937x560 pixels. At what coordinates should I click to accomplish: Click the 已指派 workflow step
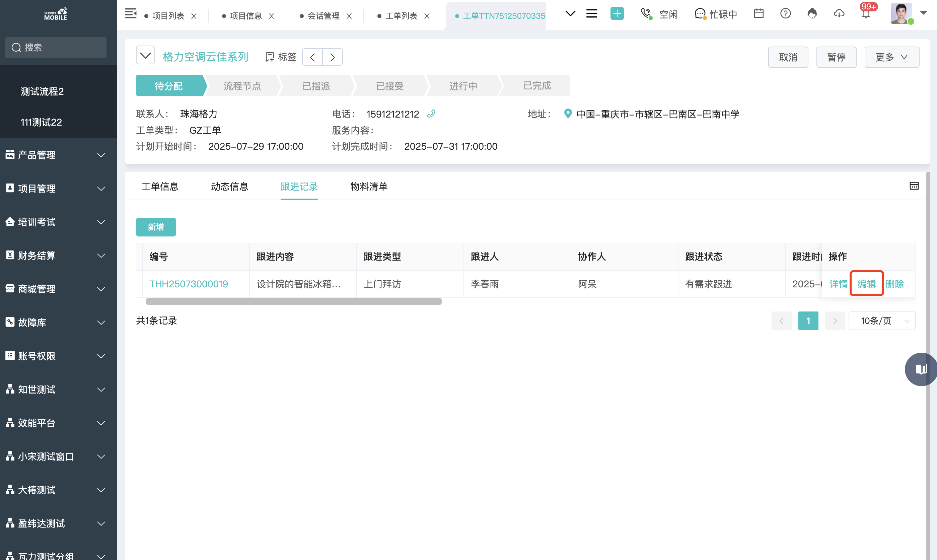coord(316,86)
